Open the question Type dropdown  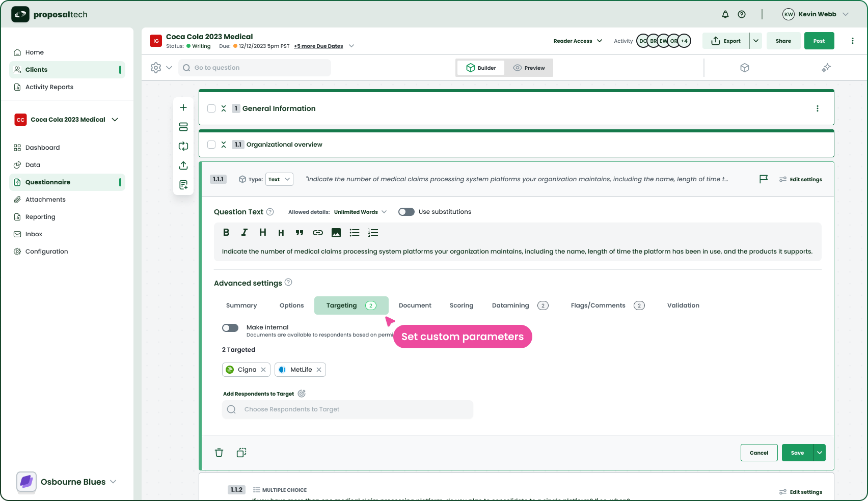point(279,179)
